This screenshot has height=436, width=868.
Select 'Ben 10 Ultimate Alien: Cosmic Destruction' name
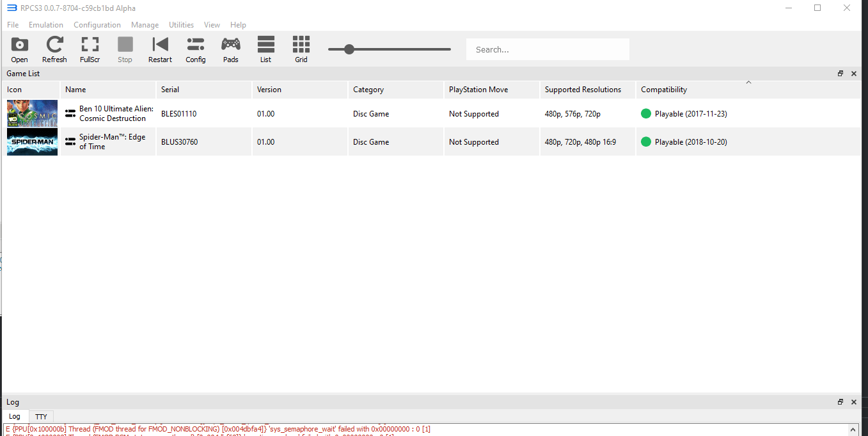116,113
